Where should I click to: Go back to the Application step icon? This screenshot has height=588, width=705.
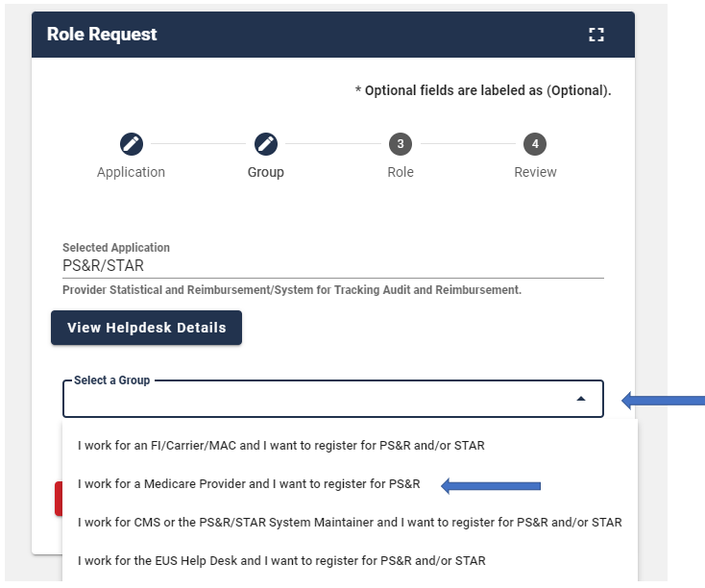tap(132, 144)
